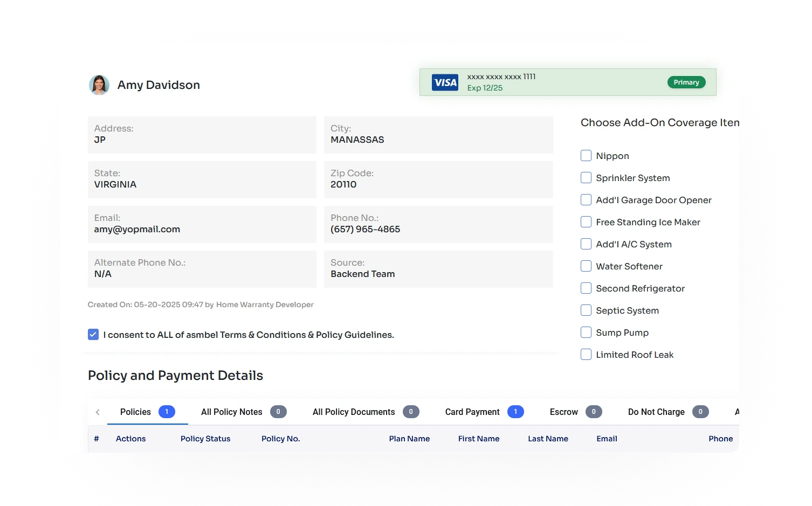812x506 pixels.
Task: Click the Policy Status column header
Action: point(205,439)
